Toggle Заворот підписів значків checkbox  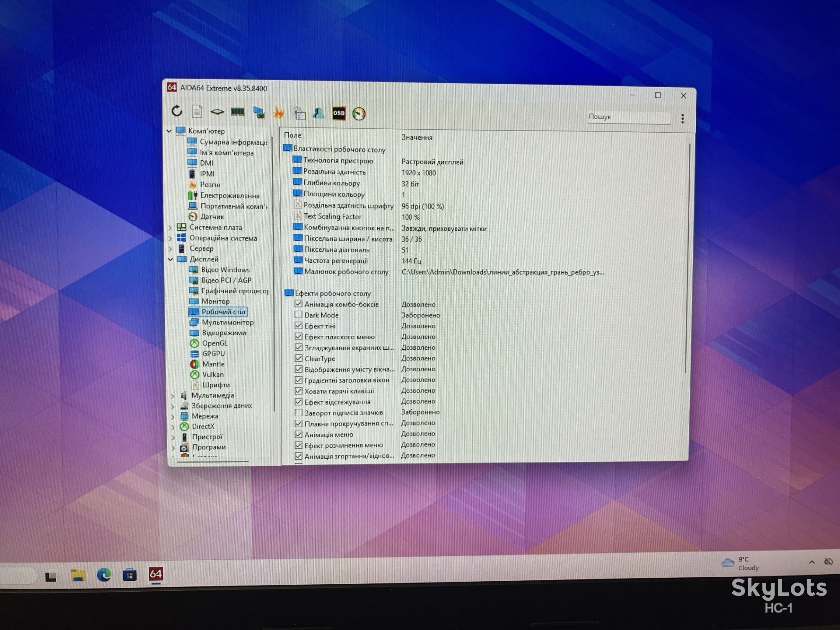pyautogui.click(x=298, y=413)
